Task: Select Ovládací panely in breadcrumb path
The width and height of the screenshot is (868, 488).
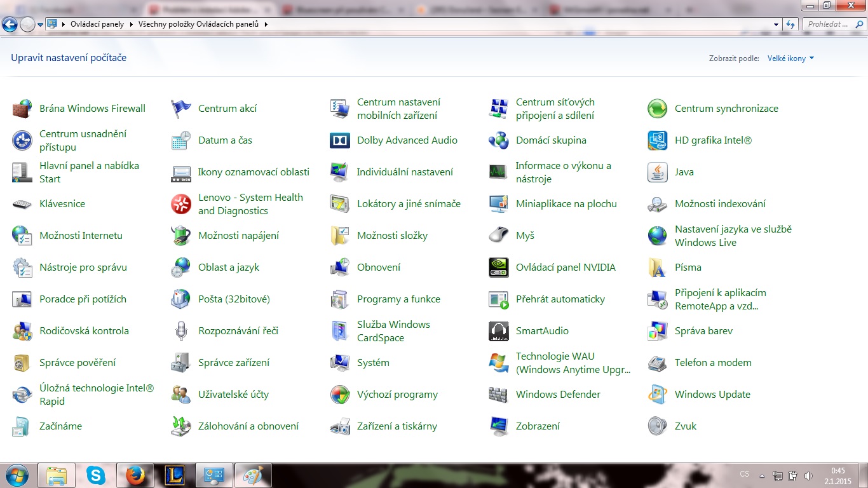Action: pos(97,24)
